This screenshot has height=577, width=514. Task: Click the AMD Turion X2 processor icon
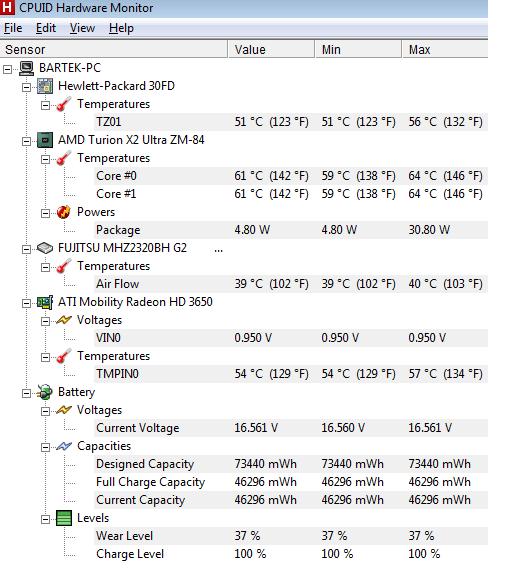click(x=45, y=140)
